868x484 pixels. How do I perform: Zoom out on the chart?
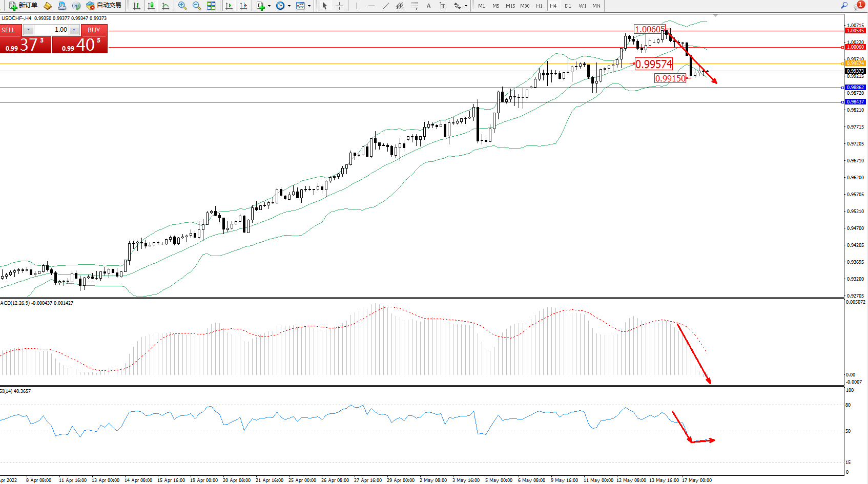[x=196, y=6]
